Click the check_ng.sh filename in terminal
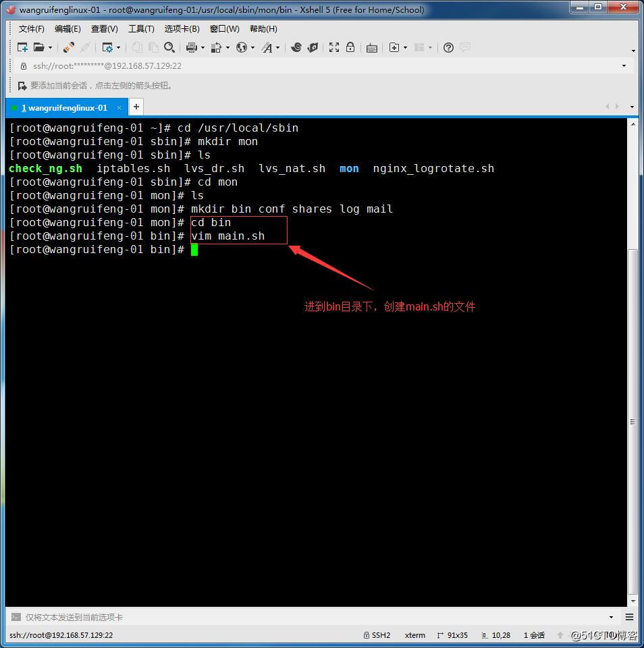Viewport: 644px width, 648px height. point(45,169)
